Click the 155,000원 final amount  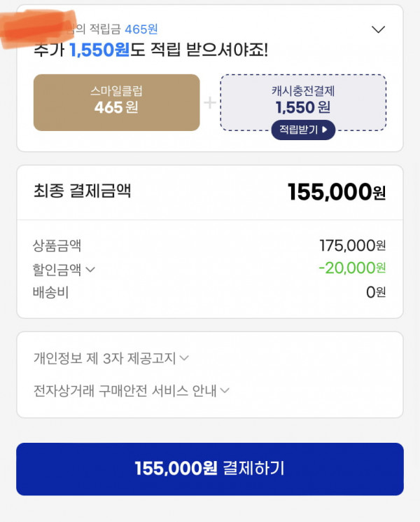(337, 192)
